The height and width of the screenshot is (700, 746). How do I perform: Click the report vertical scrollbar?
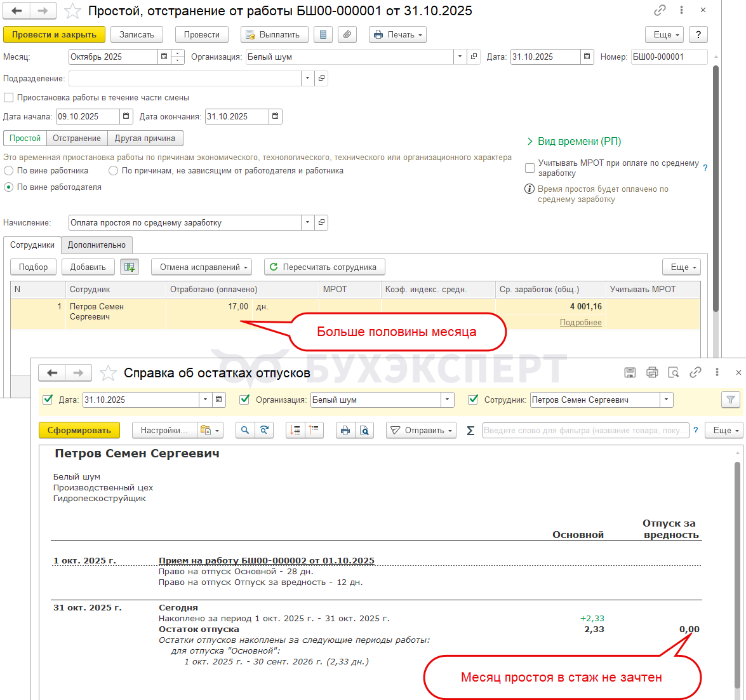coord(738,572)
